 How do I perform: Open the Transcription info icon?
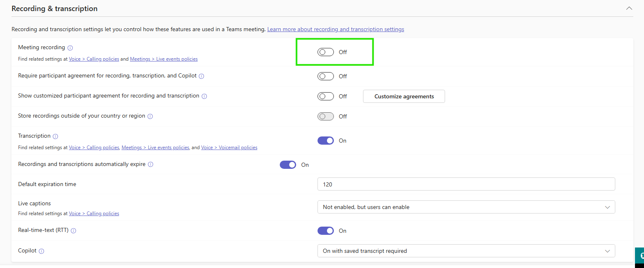point(55,136)
